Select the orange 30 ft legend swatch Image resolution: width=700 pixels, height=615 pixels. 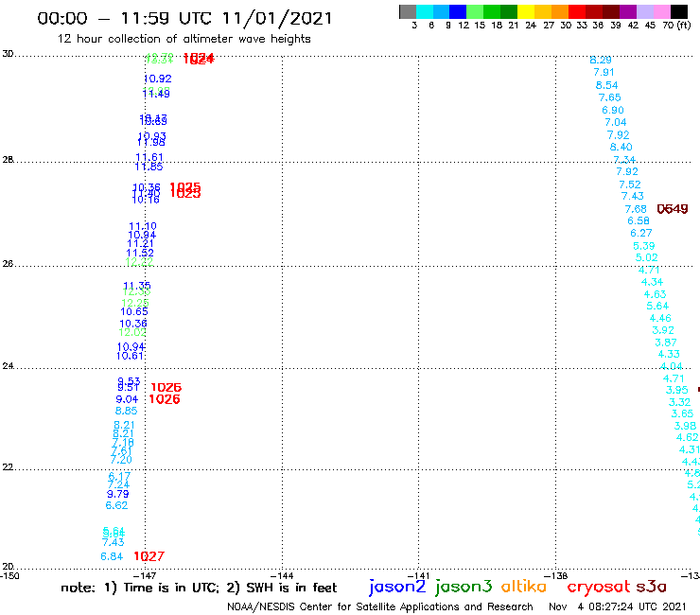click(560, 11)
